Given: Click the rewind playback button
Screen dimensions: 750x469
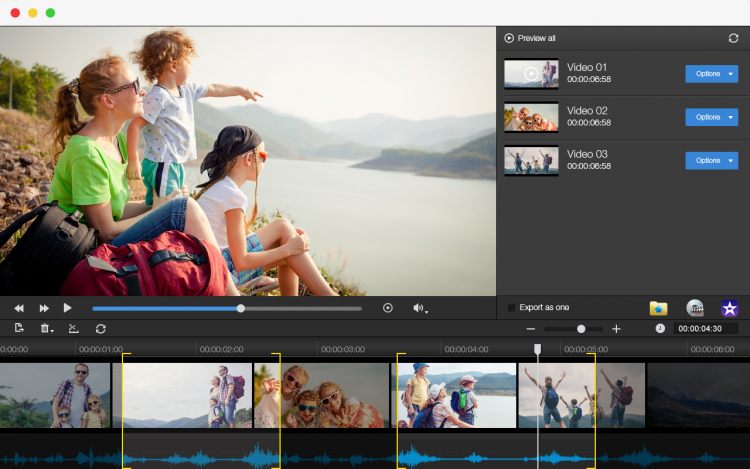Looking at the screenshot, I should pyautogui.click(x=18, y=308).
